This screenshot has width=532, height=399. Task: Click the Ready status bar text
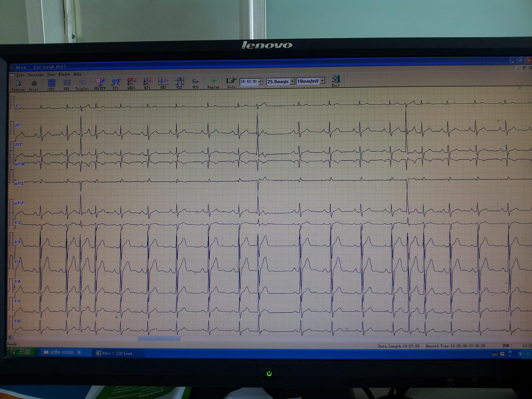coord(12,344)
